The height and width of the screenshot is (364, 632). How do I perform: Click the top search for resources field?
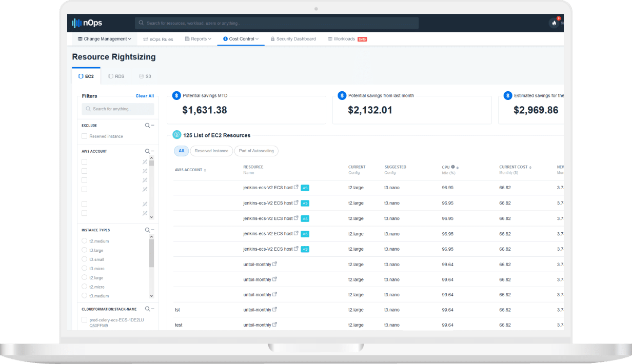click(277, 23)
